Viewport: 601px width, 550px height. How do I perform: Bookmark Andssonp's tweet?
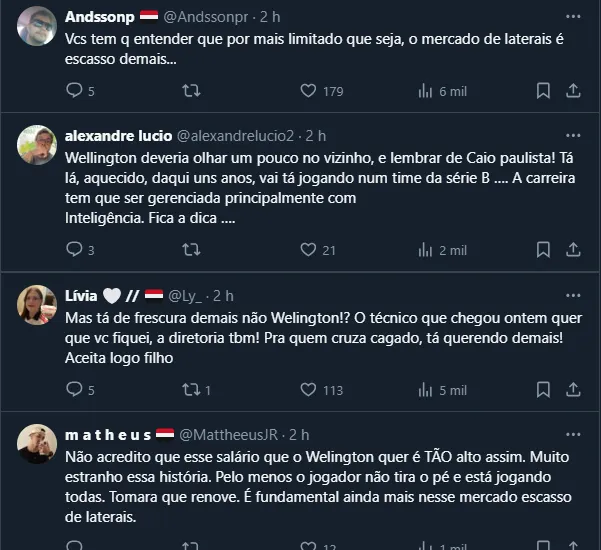pos(543,91)
